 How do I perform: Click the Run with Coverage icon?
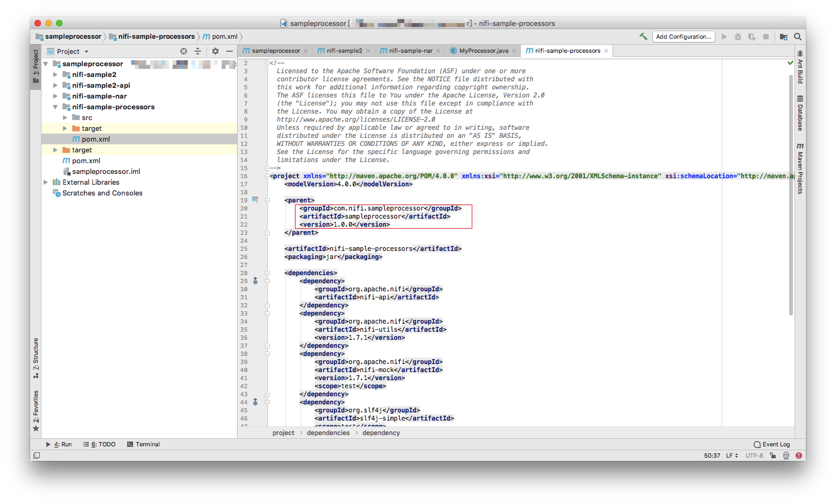click(751, 37)
